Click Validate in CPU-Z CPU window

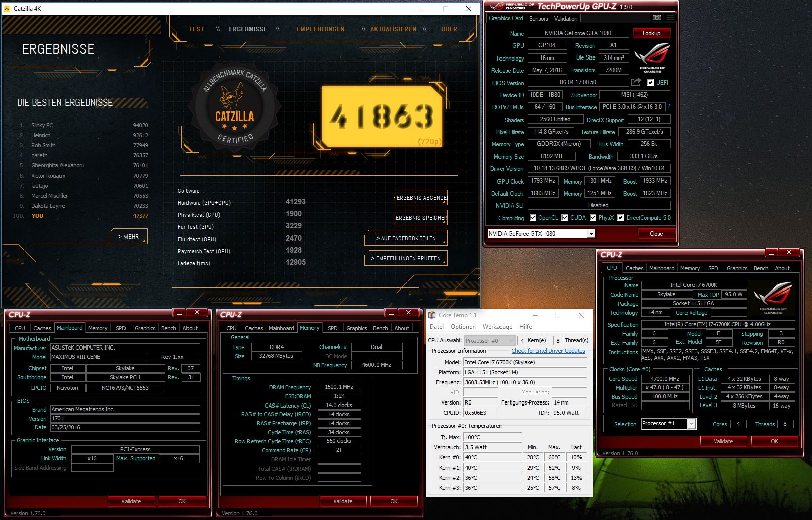723,441
